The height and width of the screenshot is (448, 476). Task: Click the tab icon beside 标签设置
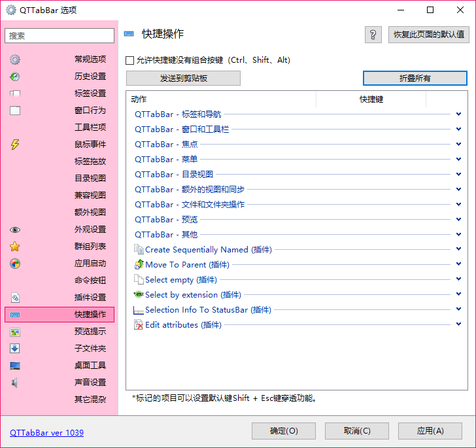point(15,94)
